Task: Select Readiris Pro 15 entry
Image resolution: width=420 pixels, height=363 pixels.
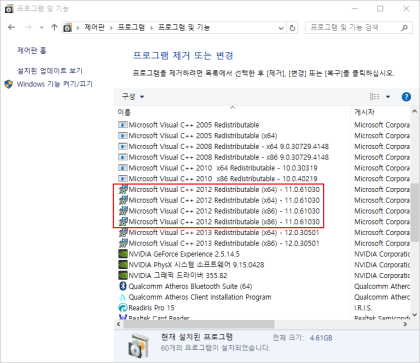Action: [151, 308]
